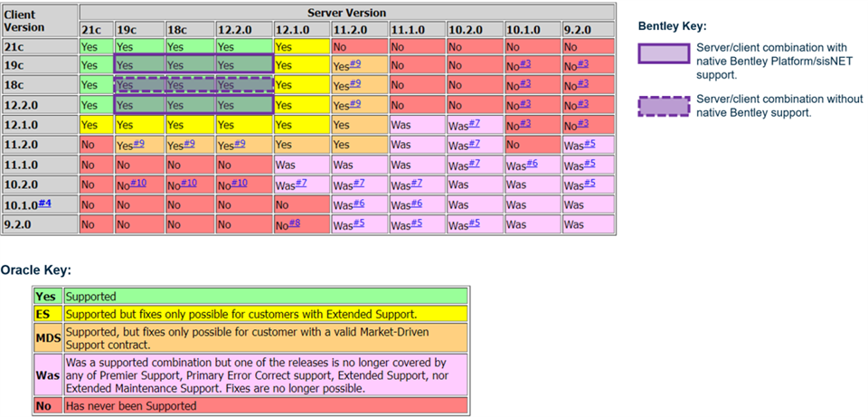This screenshot has width=868, height=417.
Task: Open the #5 link in client row 11.1.0
Action: point(589,163)
